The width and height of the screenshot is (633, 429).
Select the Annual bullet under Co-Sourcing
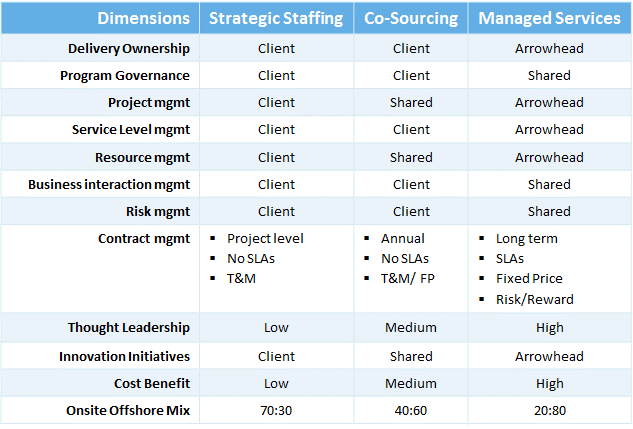[403, 238]
